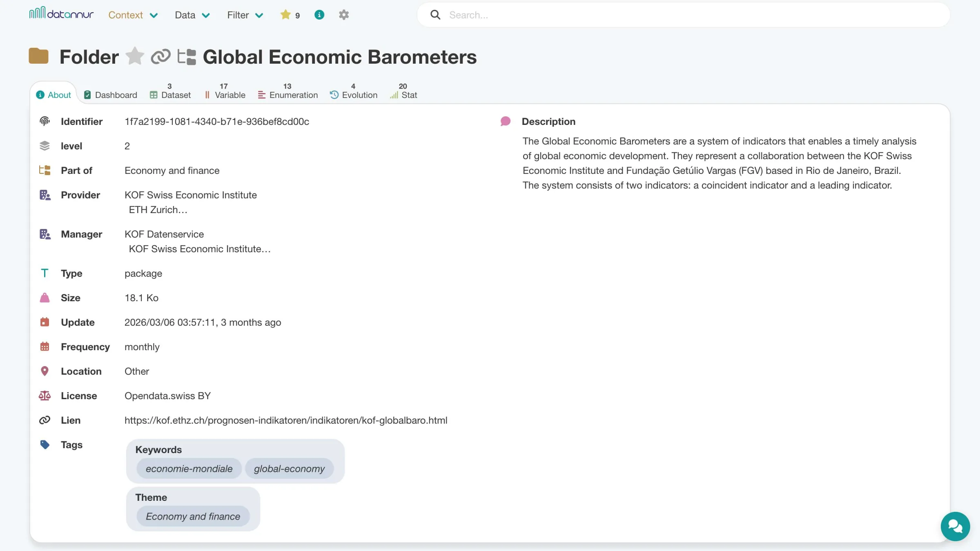Click the pink speech bubble Description icon
The width and height of the screenshot is (980, 551).
click(x=506, y=121)
